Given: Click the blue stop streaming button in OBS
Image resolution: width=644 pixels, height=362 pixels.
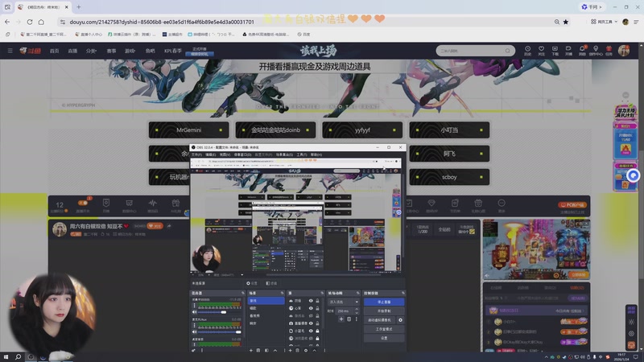Looking at the screenshot, I should click(x=384, y=302).
